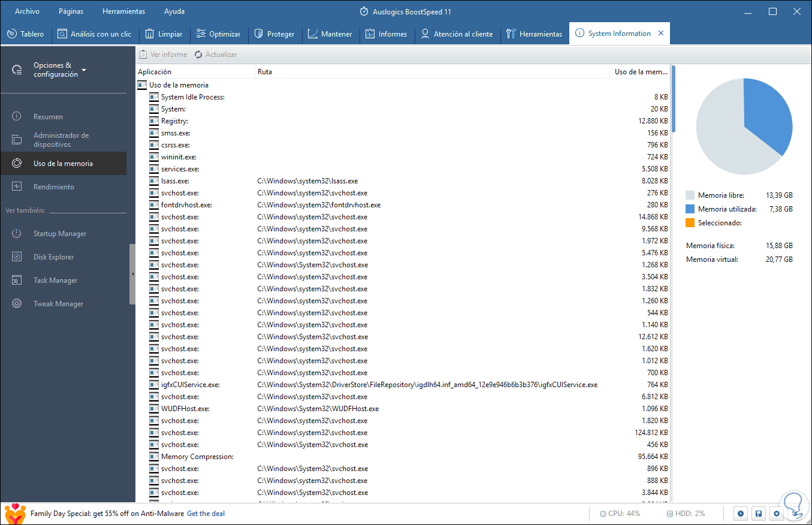This screenshot has width=812, height=525.
Task: Sort by the Aplicación column header
Action: (195, 72)
